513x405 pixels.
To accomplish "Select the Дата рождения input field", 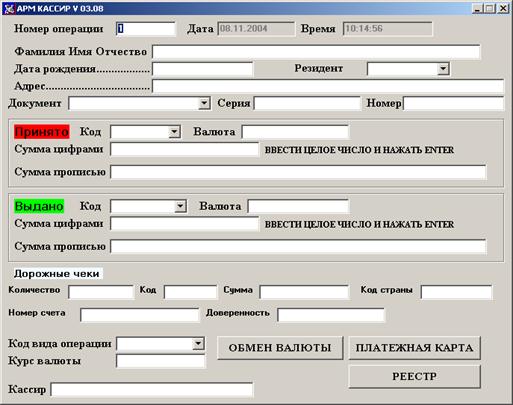I will tap(203, 69).
